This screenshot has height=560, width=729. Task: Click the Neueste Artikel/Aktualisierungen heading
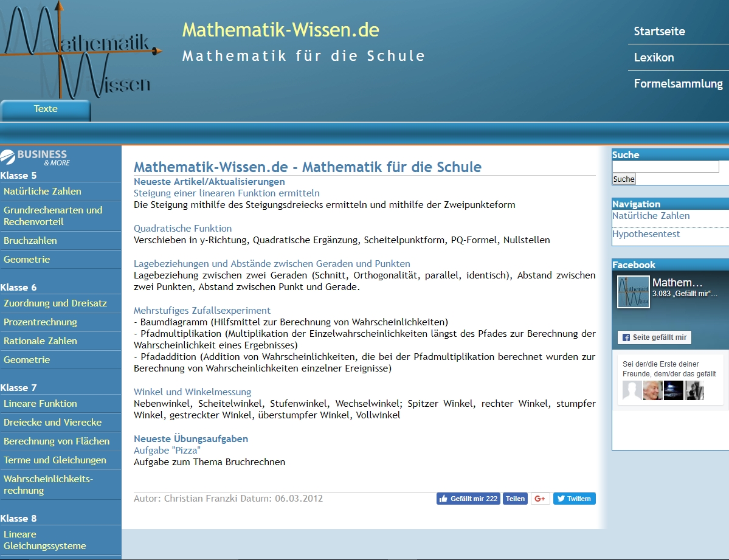coord(209,182)
